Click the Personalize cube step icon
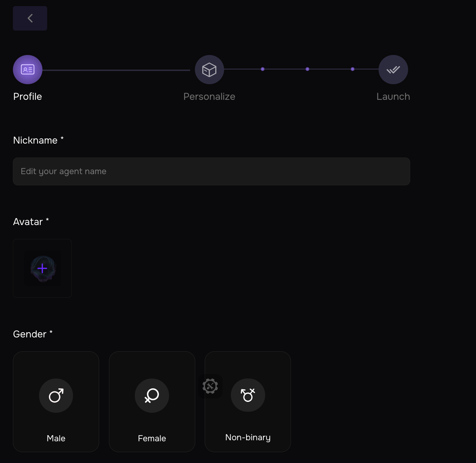 (209, 70)
